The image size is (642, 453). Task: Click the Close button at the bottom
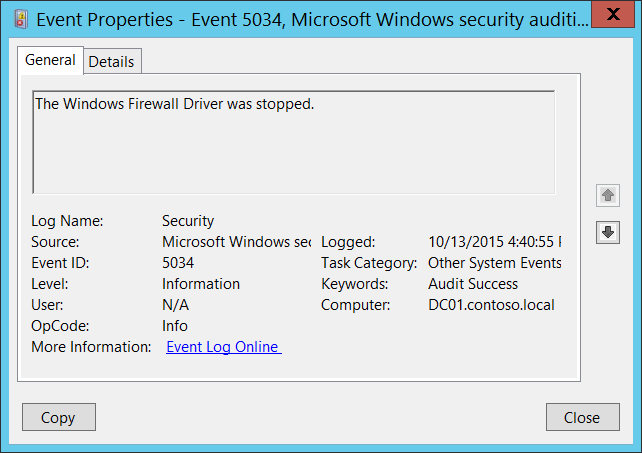coord(581,417)
